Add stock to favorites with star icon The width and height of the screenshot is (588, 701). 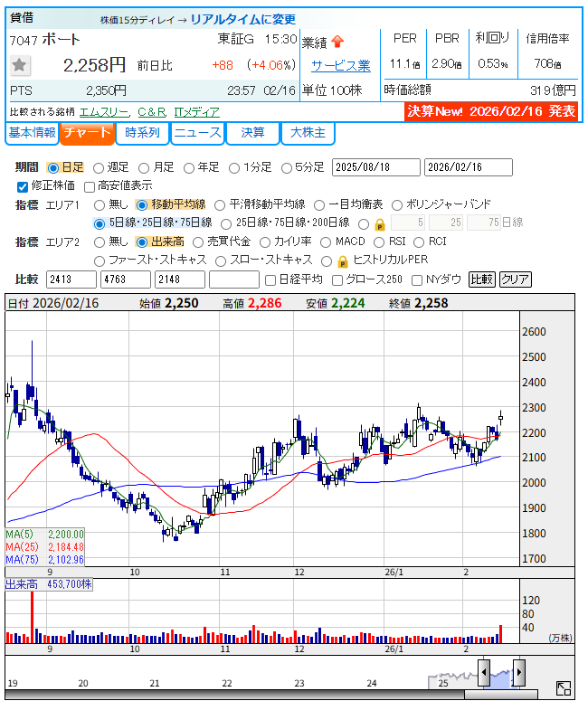[x=19, y=66]
